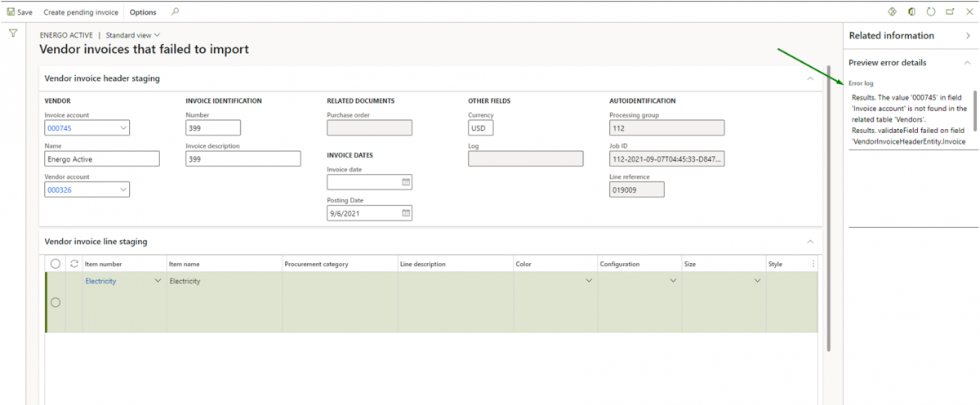Click the Power Apps diamond icon
Screen dimensions: 980x405
893,12
